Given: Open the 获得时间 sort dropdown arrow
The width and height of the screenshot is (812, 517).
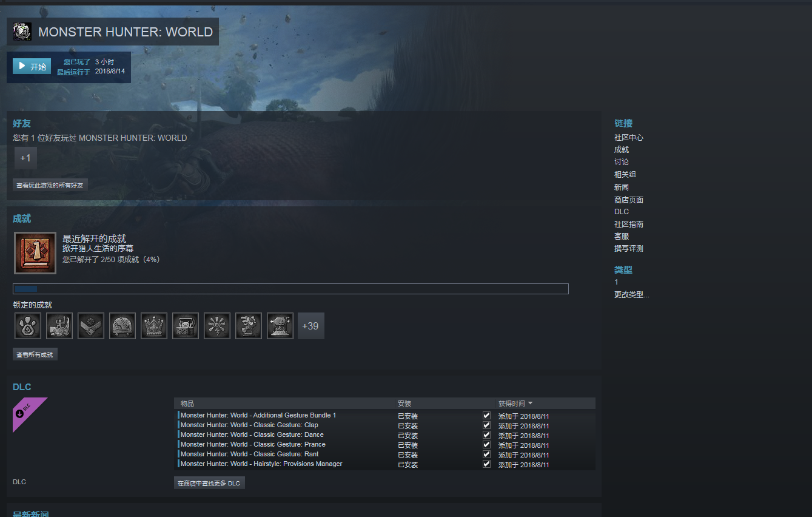Looking at the screenshot, I should pos(531,404).
